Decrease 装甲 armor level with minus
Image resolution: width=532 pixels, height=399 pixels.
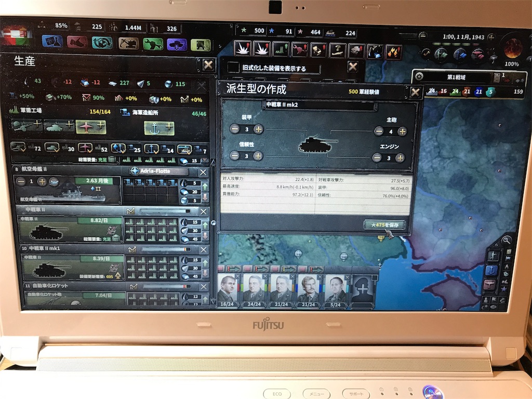(235, 129)
